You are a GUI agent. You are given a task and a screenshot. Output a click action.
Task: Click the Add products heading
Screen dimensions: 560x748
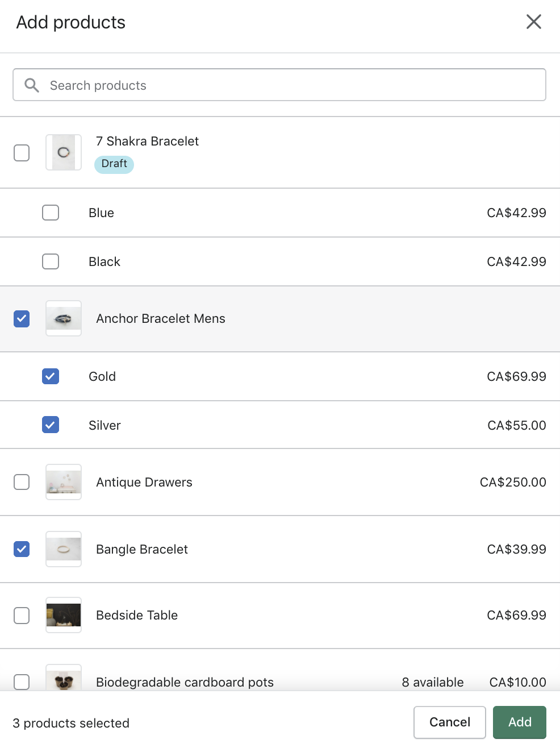point(71,22)
